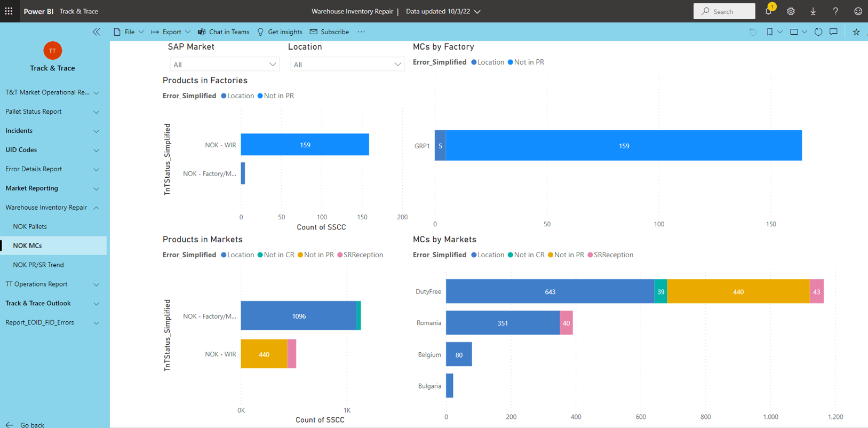868x428 pixels.
Task: Click Not in CR legend dot in MCs by Markets
Action: click(x=511, y=255)
